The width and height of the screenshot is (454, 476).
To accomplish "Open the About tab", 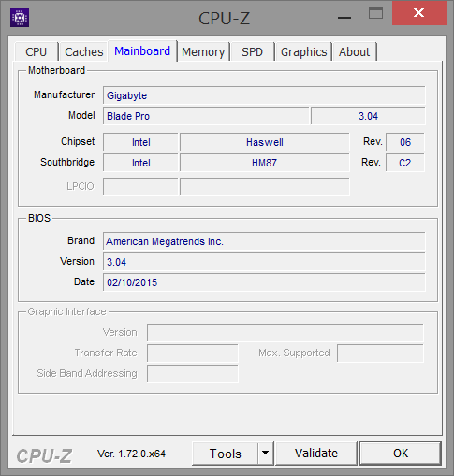I will [354, 51].
